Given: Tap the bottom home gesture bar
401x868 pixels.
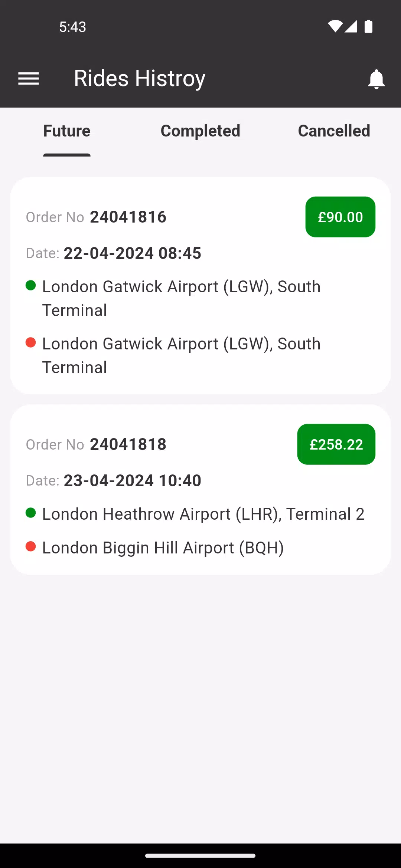Looking at the screenshot, I should [x=200, y=856].
